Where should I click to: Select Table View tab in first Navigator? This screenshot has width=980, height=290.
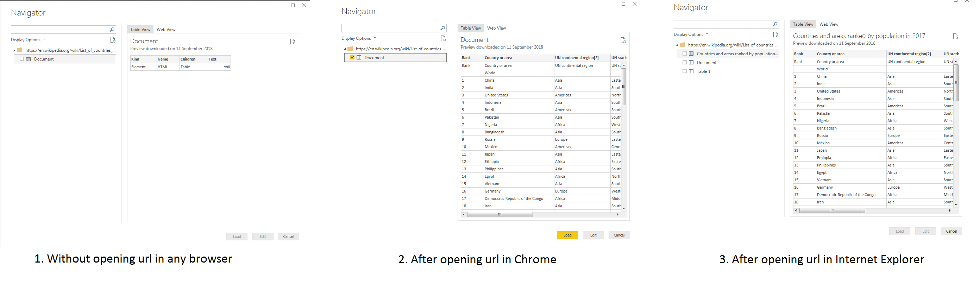click(140, 30)
